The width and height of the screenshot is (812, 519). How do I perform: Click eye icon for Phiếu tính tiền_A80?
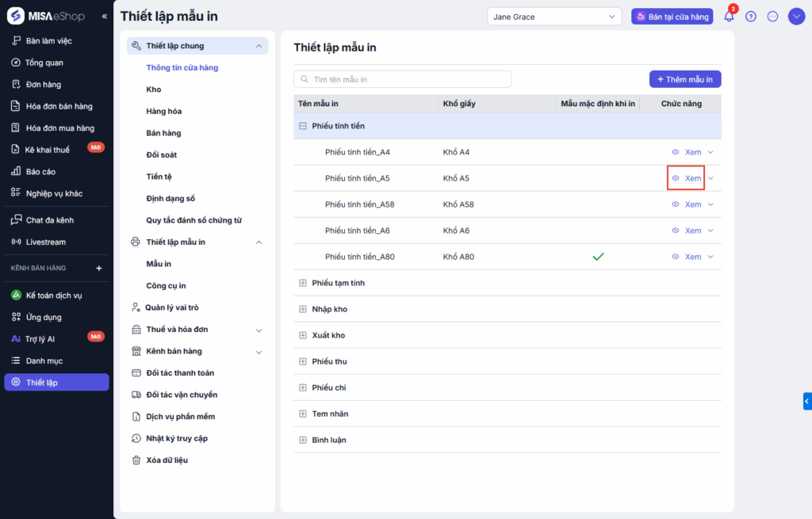click(676, 257)
